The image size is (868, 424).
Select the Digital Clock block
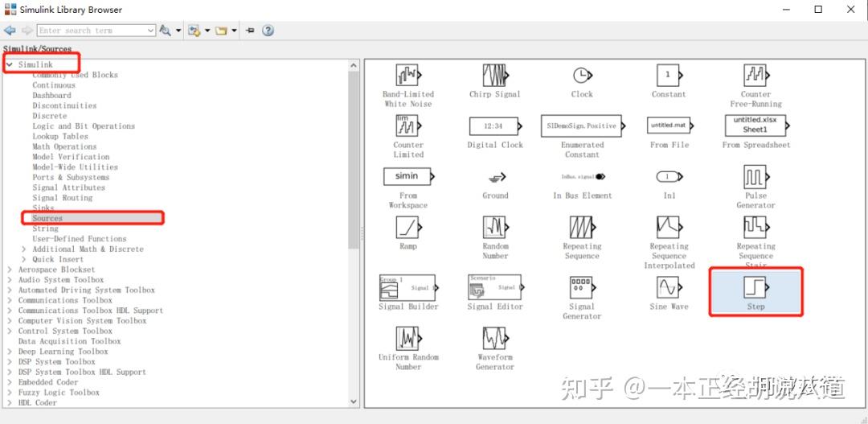click(x=495, y=126)
